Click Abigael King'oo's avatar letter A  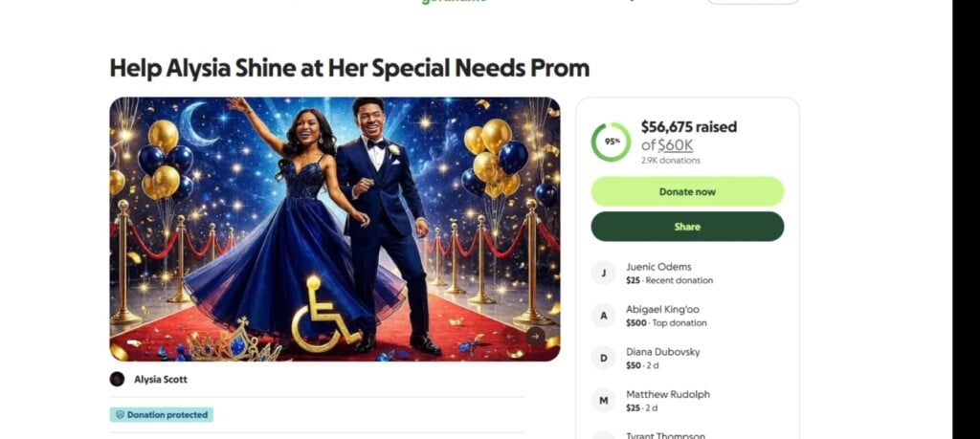pos(603,316)
